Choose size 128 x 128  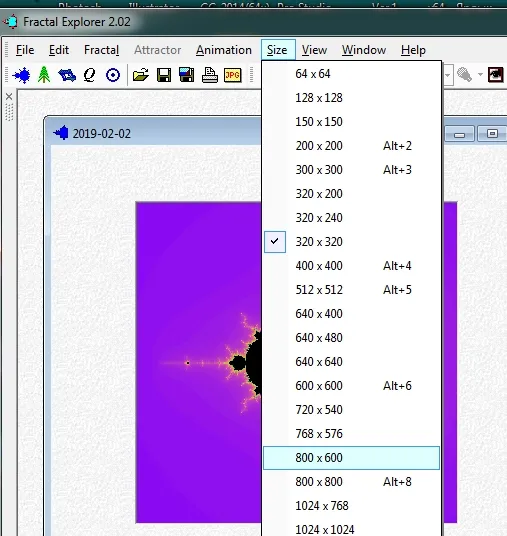tap(351, 98)
